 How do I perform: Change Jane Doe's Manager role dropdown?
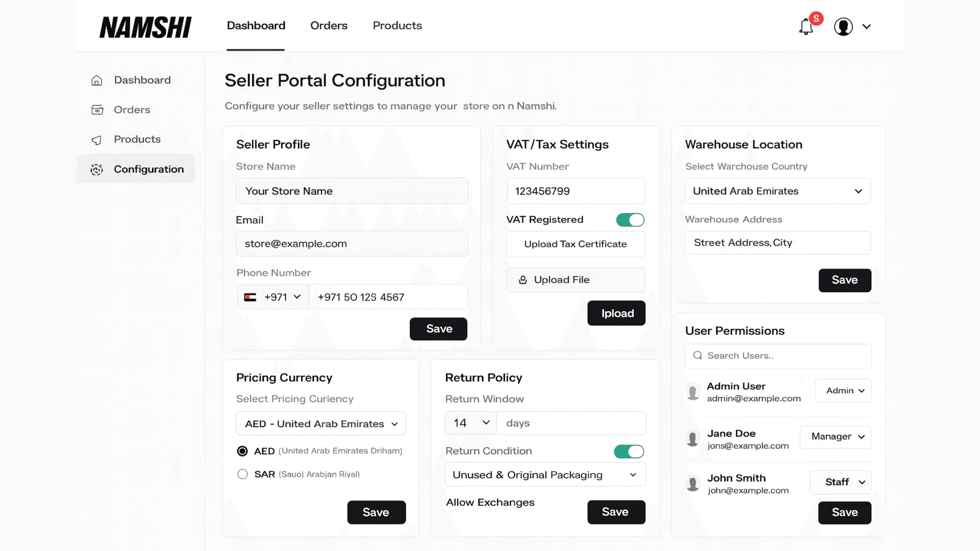(836, 436)
